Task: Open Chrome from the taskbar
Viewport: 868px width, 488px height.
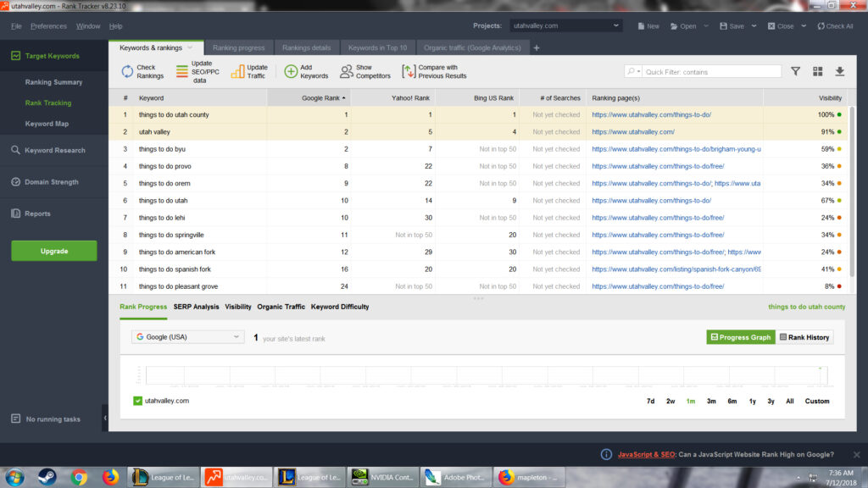Action: tap(79, 477)
